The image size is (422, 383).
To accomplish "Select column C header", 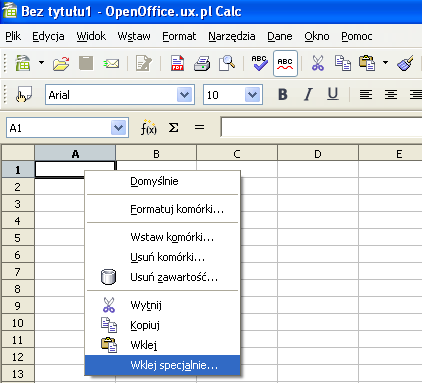I will click(237, 154).
